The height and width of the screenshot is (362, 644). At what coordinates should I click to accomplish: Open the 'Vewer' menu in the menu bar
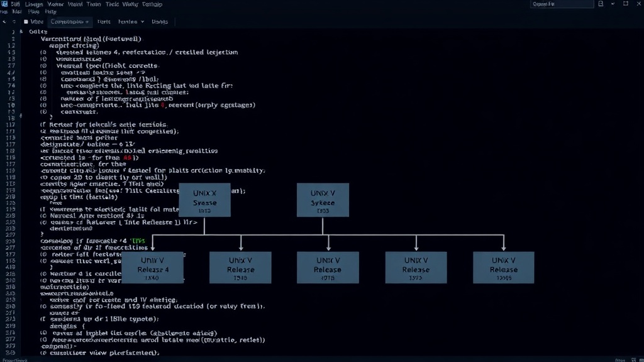click(55, 4)
